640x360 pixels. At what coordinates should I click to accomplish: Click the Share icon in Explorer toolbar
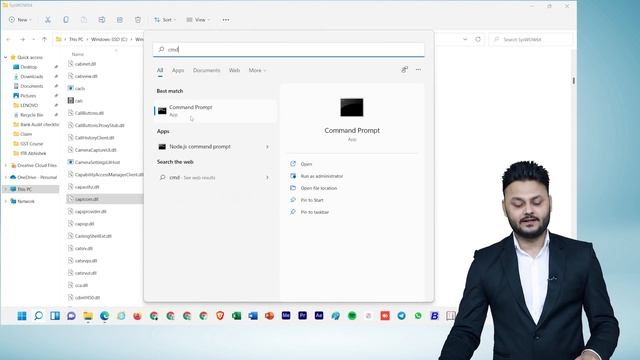click(120, 20)
